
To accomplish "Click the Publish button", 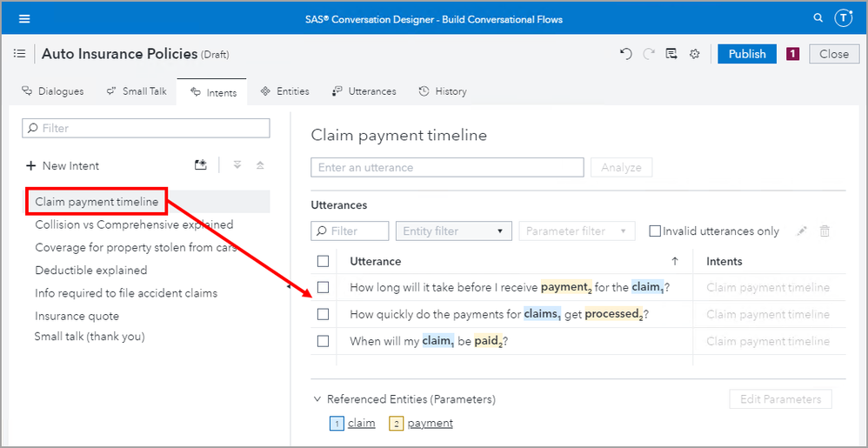I will (747, 54).
